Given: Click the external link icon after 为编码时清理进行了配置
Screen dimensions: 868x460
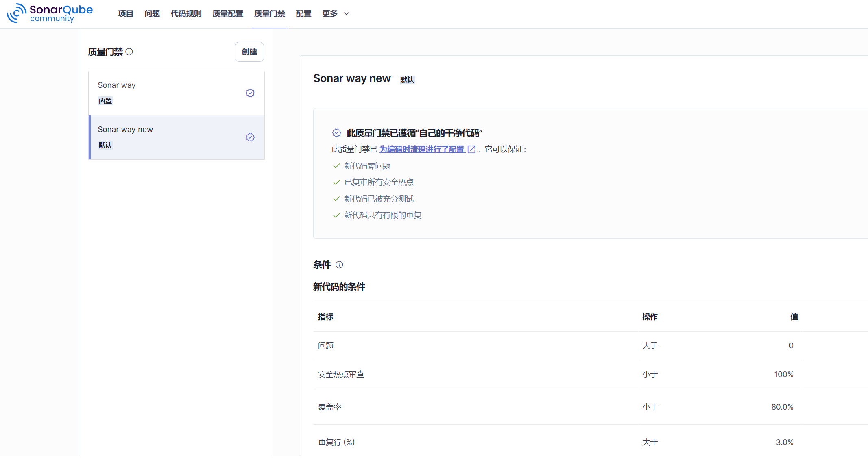Looking at the screenshot, I should click(x=471, y=150).
